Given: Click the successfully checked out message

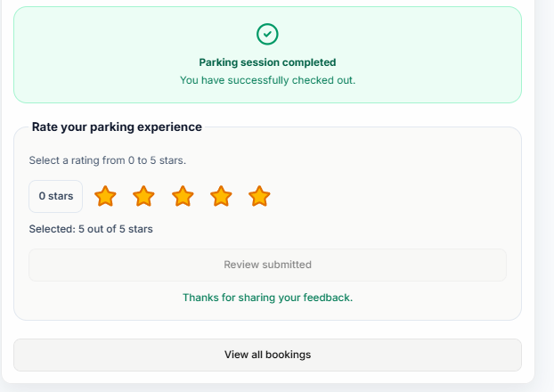Looking at the screenshot, I should (x=267, y=80).
